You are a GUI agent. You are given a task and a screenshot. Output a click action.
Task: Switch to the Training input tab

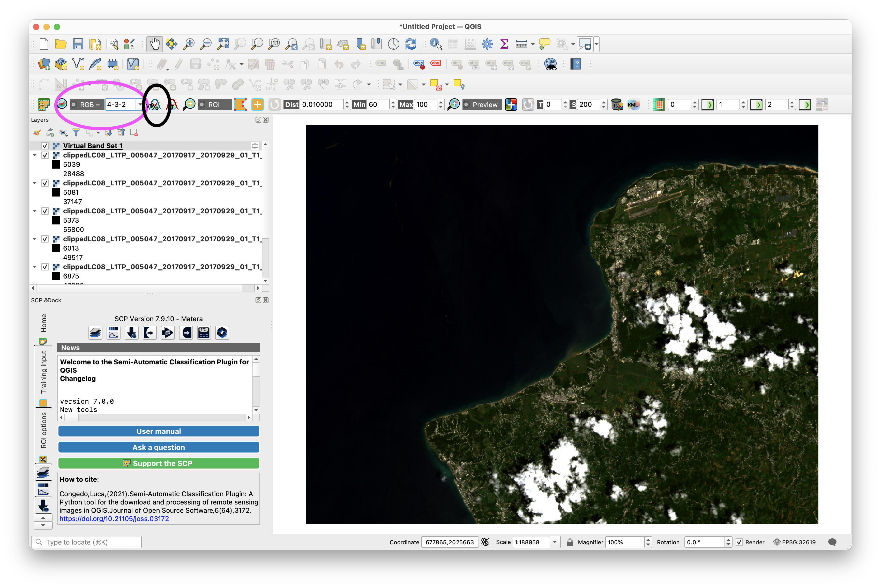coord(43,372)
